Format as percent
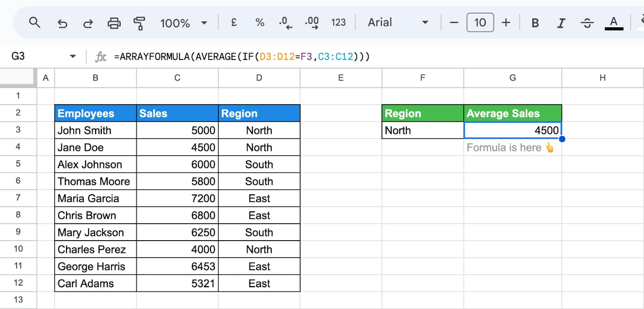 pyautogui.click(x=260, y=22)
